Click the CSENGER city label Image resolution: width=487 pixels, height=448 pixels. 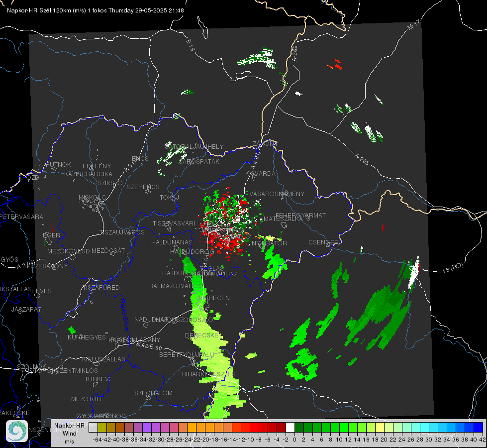324,242
